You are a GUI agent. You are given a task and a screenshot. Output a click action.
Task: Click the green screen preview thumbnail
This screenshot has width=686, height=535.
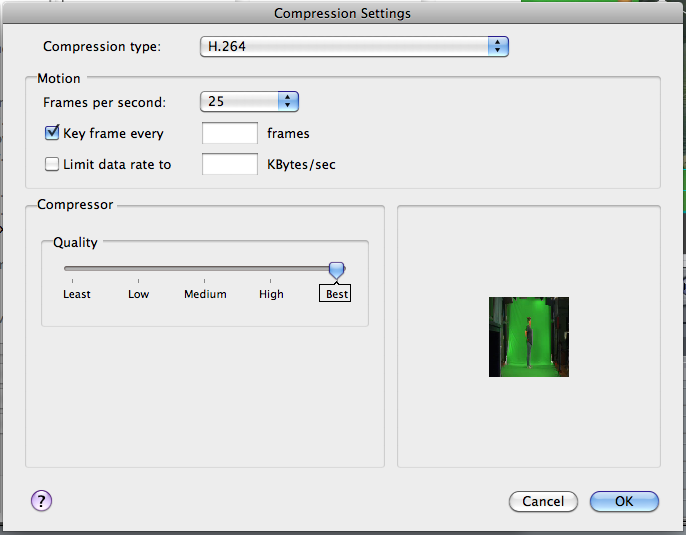[x=529, y=337]
